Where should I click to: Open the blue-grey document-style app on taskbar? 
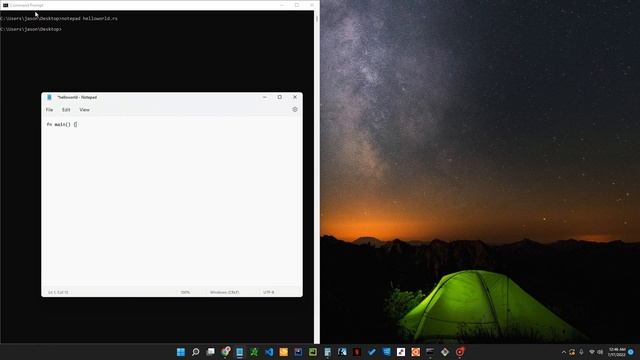click(328, 352)
